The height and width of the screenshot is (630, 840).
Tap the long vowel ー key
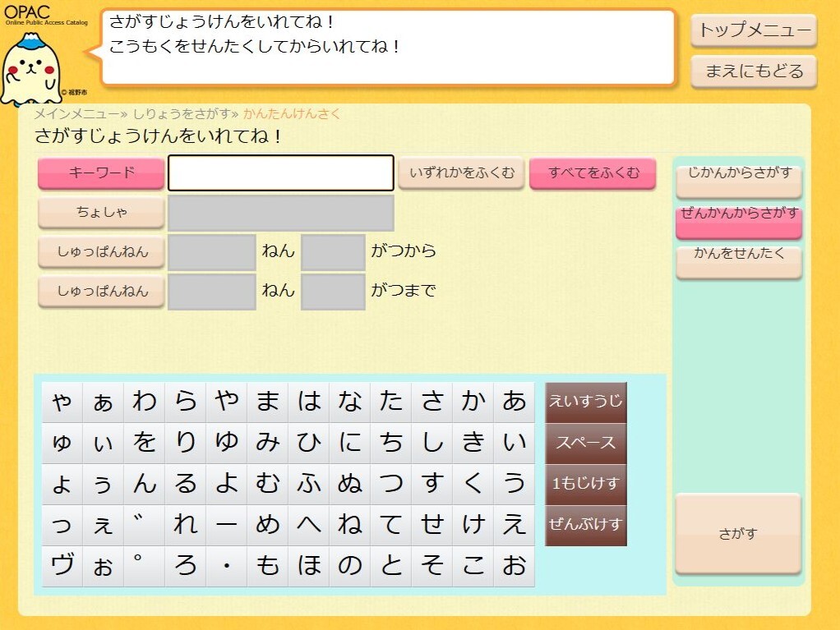(x=227, y=525)
